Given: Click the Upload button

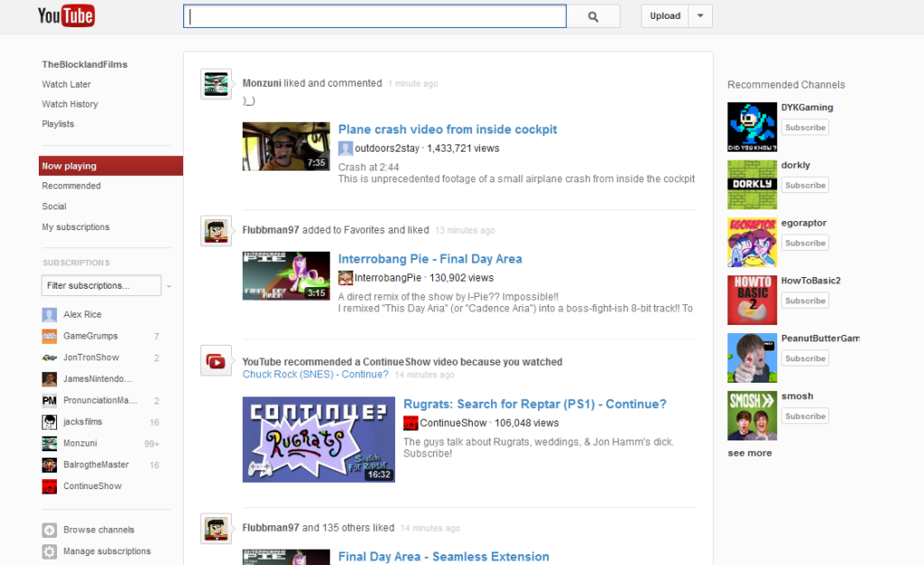Looking at the screenshot, I should tap(665, 16).
